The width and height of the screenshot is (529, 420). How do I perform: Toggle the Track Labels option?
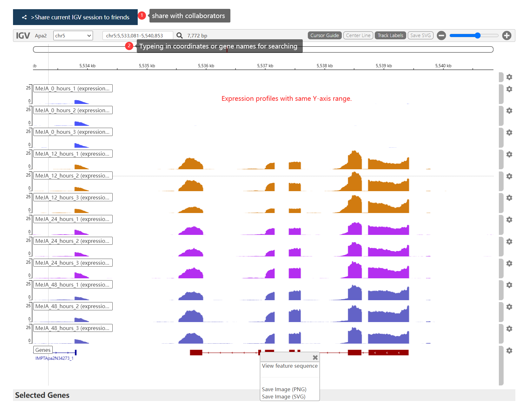390,36
